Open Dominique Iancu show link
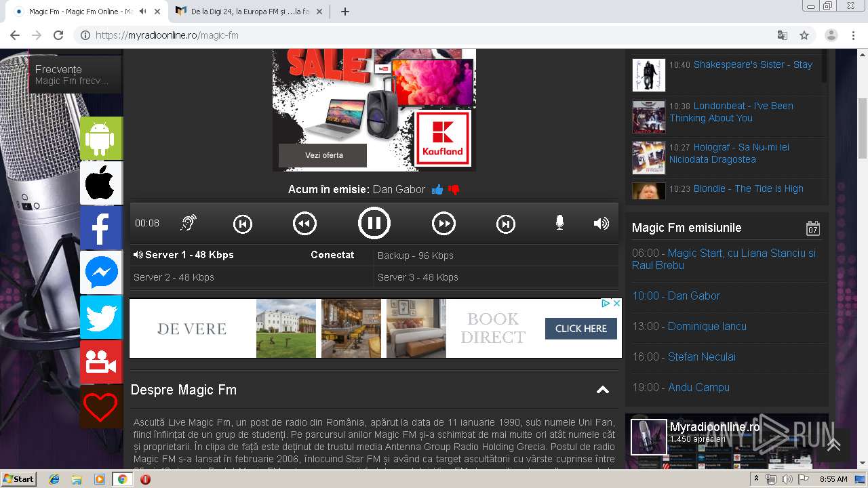This screenshot has height=488, width=868. pos(707,326)
